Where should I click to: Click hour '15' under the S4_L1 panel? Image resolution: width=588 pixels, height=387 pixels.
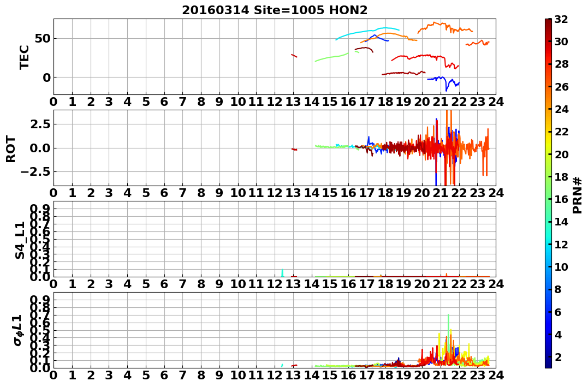(330, 284)
